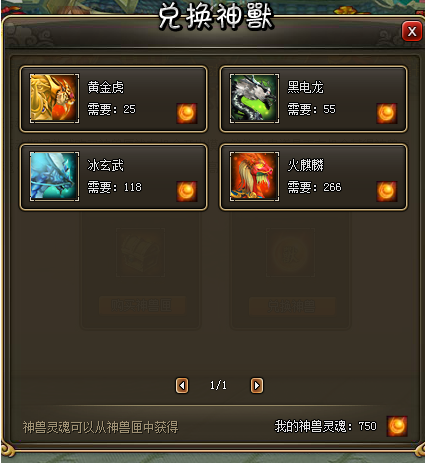
Task: Close the 兑换神兽 dialog with red X
Action: point(412,31)
